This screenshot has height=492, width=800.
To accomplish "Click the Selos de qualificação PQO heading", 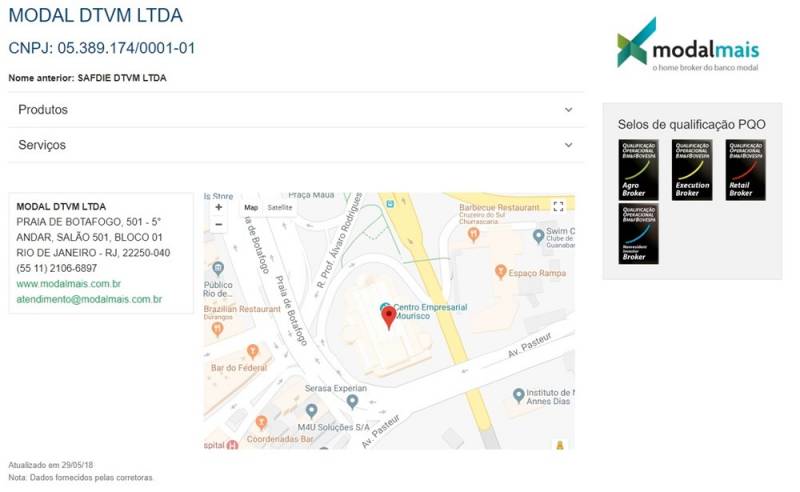I will click(x=691, y=125).
